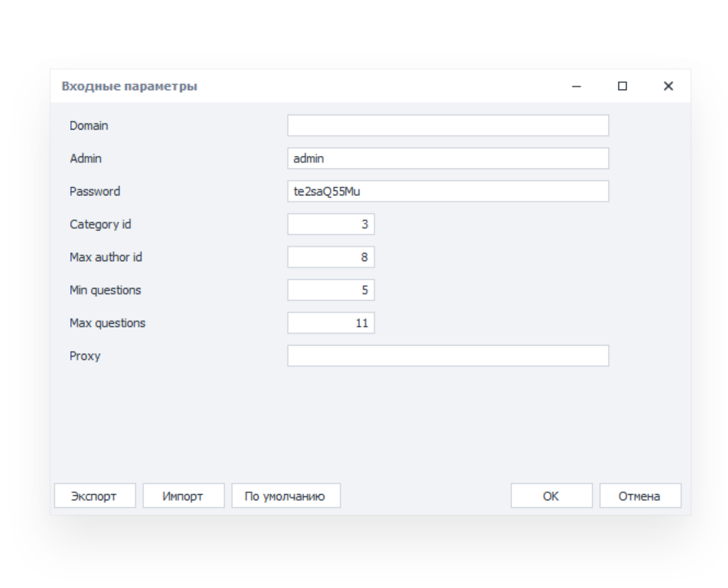Click the Password field with te2saQ55Mu
The image size is (728, 588).
(448, 192)
